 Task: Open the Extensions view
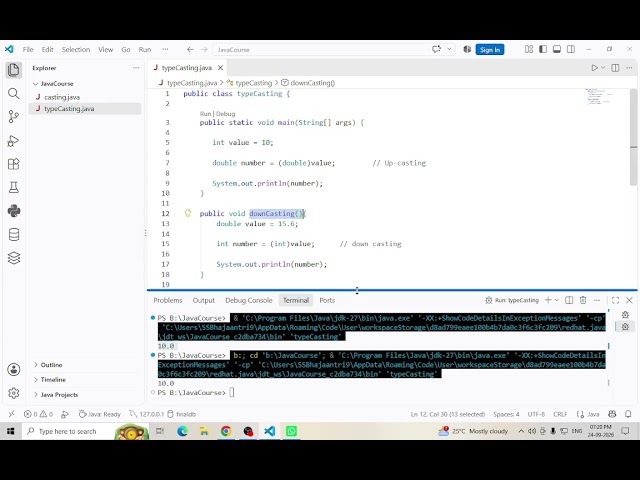[13, 164]
